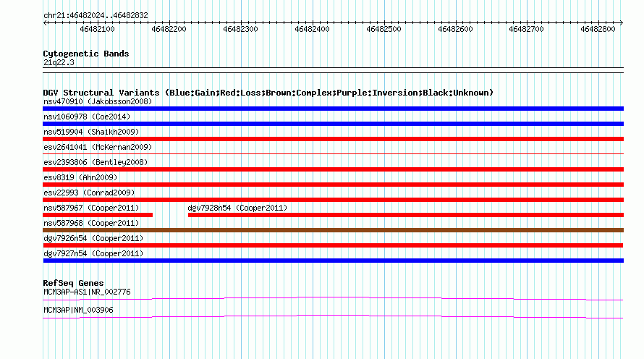Viewport: 644px width, 359px height.
Task: Click the blue bar under nsv470910
Action: click(x=333, y=109)
